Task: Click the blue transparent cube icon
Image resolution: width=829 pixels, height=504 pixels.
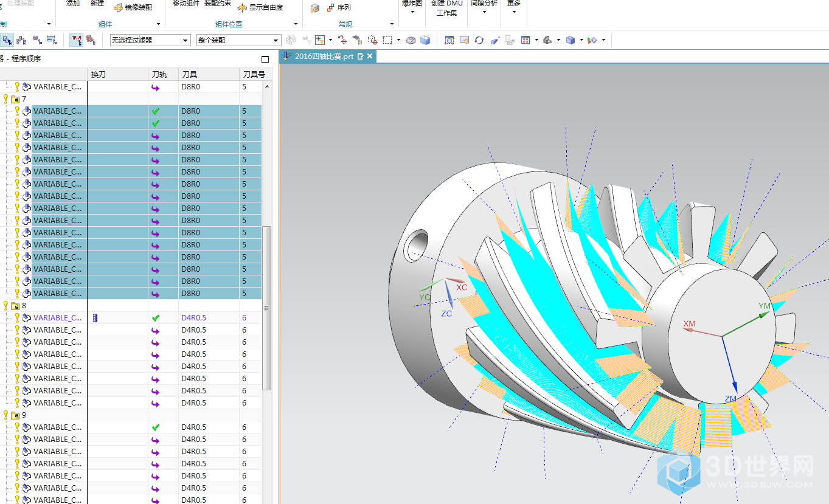Action: 425,40
